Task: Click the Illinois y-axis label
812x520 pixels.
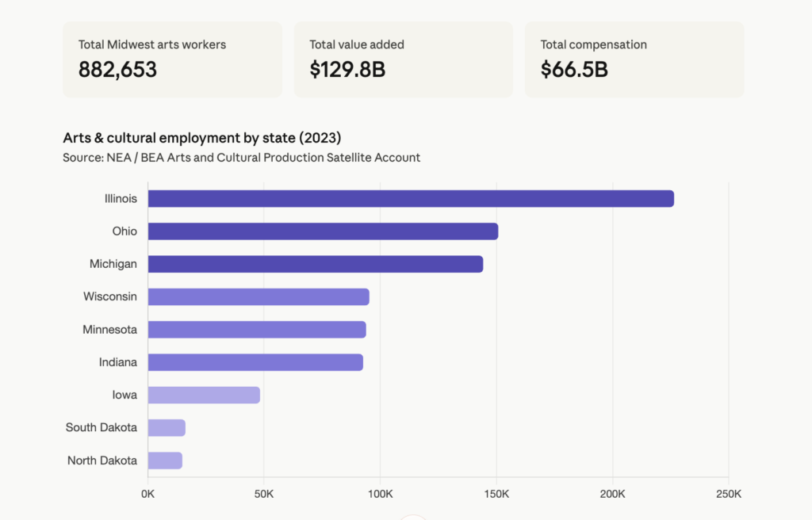Action: point(121,199)
